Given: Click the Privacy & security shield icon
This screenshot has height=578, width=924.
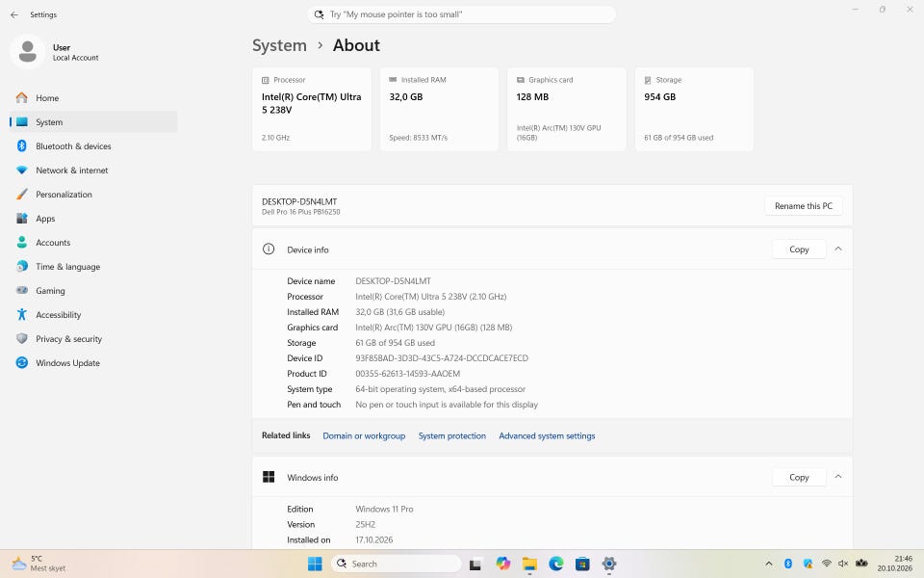Looking at the screenshot, I should [x=22, y=339].
